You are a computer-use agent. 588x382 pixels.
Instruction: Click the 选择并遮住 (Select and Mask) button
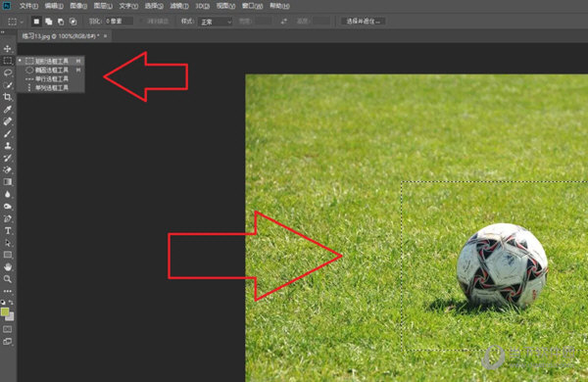(x=363, y=22)
